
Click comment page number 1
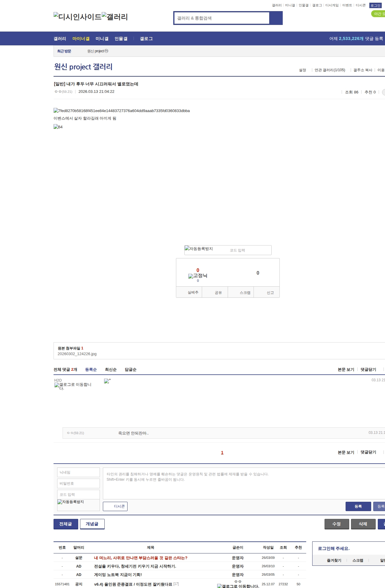[222, 452]
